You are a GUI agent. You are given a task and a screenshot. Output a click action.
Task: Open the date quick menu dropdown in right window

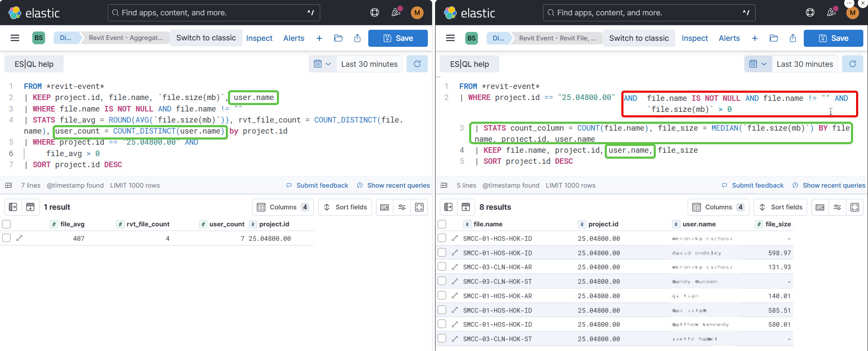[x=758, y=64]
